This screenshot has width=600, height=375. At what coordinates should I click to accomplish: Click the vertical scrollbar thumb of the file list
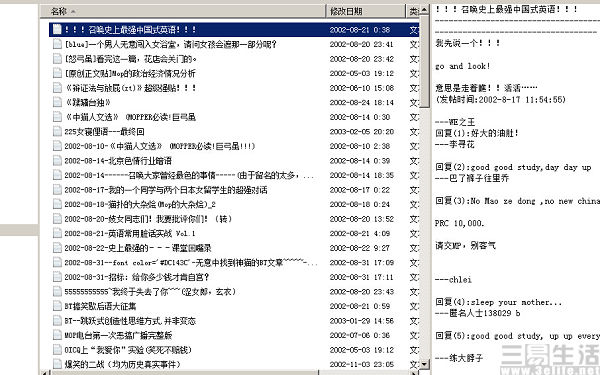pos(424,61)
